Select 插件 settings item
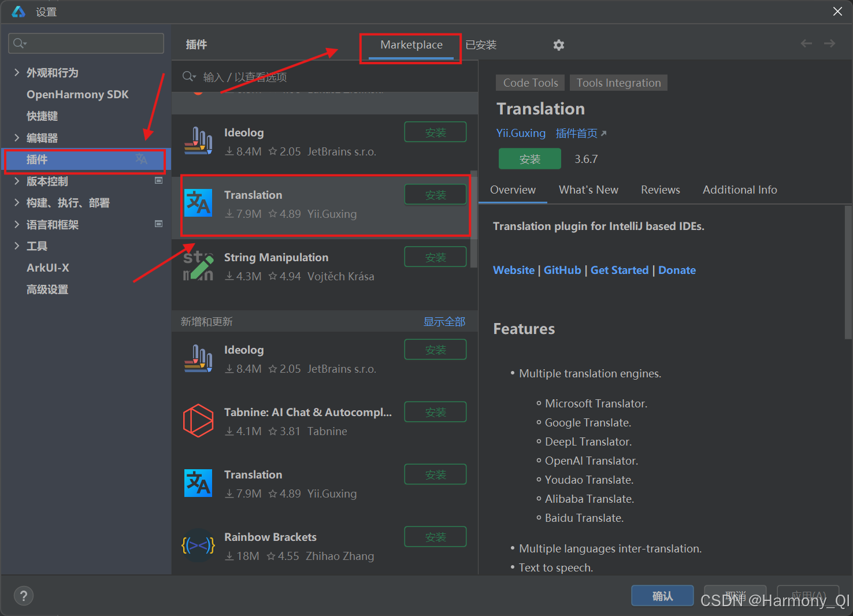This screenshot has height=616, width=853. coord(86,159)
